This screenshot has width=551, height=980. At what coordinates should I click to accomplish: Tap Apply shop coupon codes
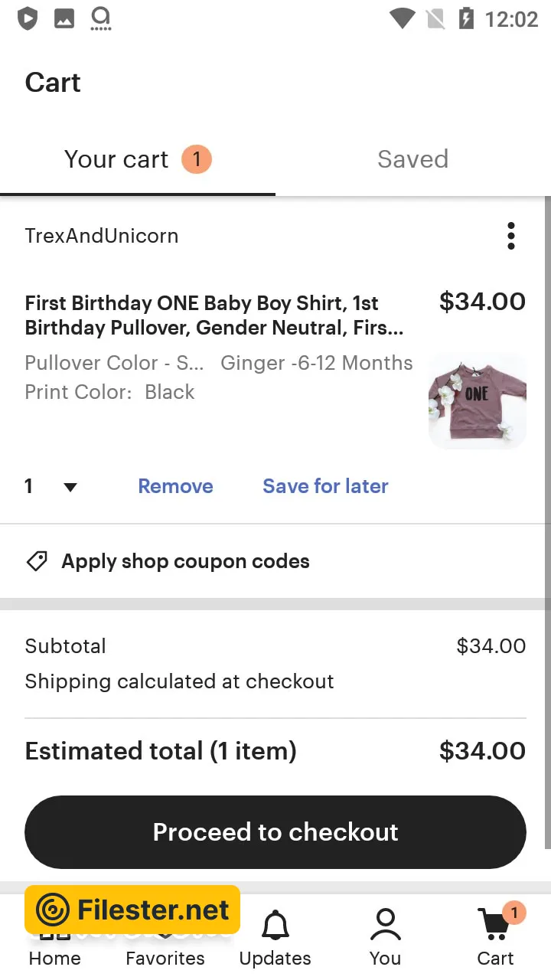pos(185,561)
